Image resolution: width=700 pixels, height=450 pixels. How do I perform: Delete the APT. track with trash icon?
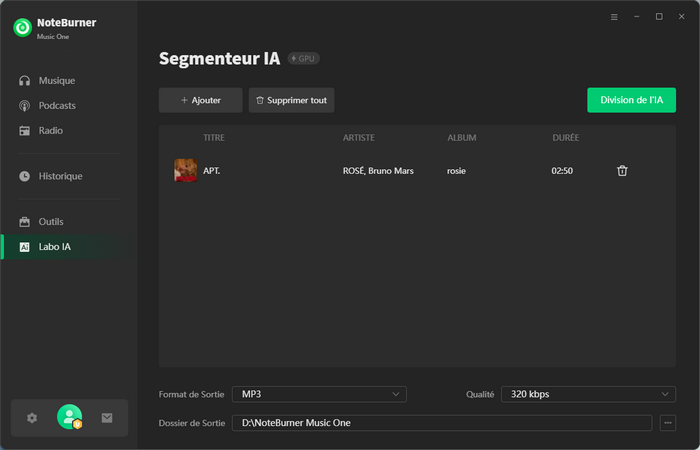(x=622, y=171)
